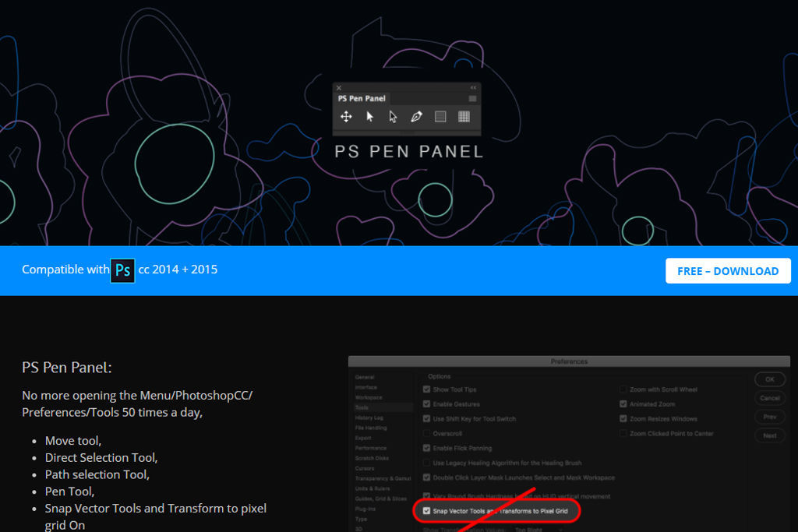Image resolution: width=798 pixels, height=532 pixels.
Task: Enable Zoom Clicked Point to Center
Action: click(x=623, y=433)
